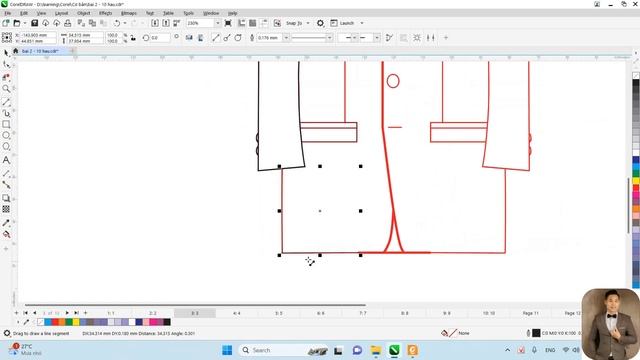Open the Windows Start button
Image resolution: width=640 pixels, height=360 pixels.
227,350
